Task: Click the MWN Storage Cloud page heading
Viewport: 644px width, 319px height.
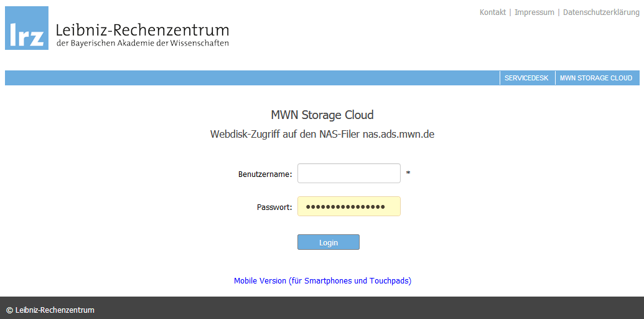Action: [322, 115]
